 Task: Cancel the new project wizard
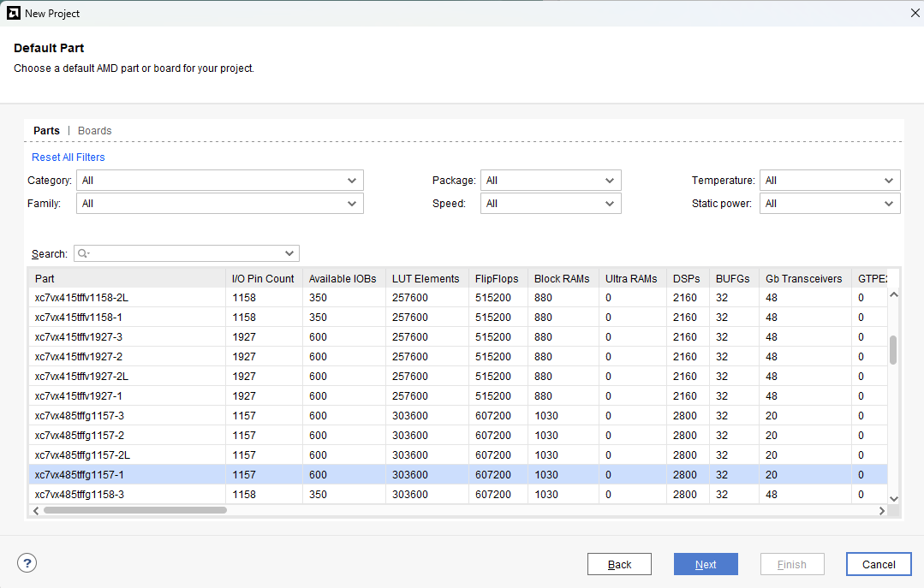coord(878,564)
